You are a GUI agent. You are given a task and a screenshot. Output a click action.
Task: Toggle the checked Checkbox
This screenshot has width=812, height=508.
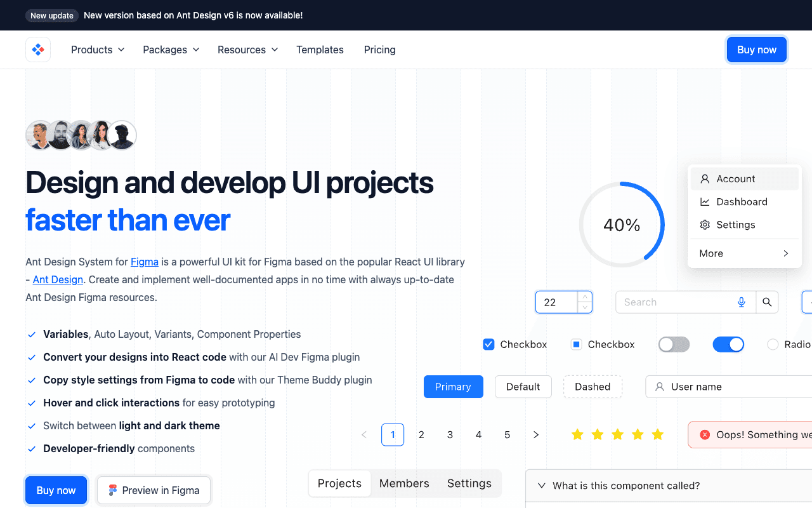point(488,344)
